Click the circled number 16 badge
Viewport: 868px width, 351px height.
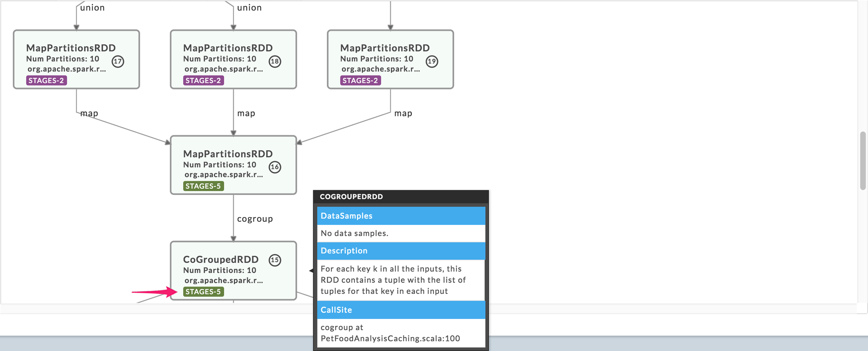[275, 167]
